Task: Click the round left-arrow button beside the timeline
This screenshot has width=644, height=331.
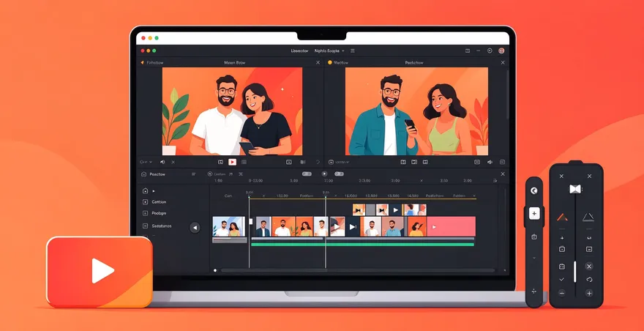Action: click(195, 228)
